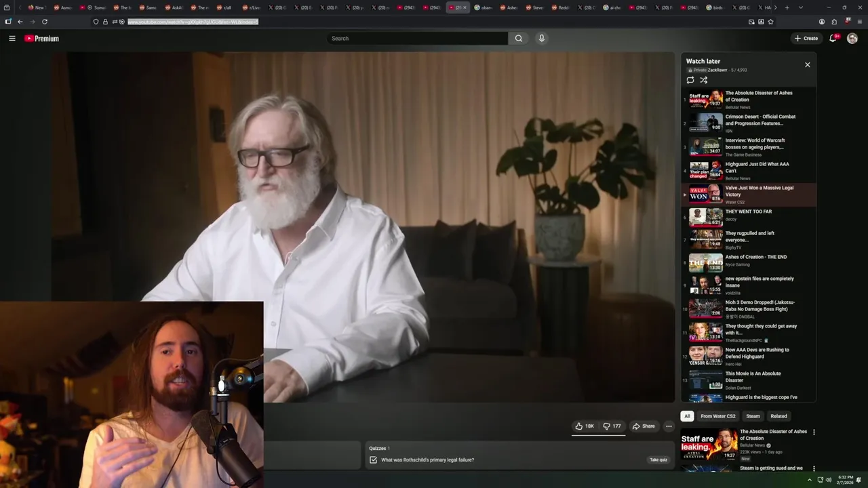Play 'Ashes of Creation - THE END' video
The height and width of the screenshot is (488, 868).
tap(749, 262)
